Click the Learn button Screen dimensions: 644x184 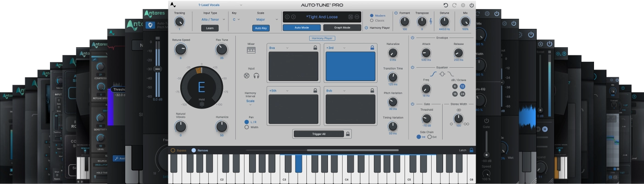coord(210,28)
